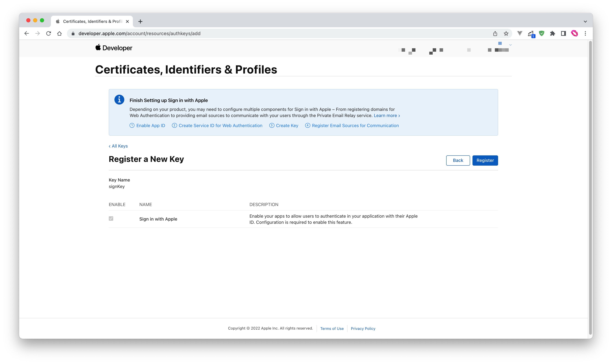Screen dimensions: 612x364
Task: Click the Back button
Action: coord(458,160)
